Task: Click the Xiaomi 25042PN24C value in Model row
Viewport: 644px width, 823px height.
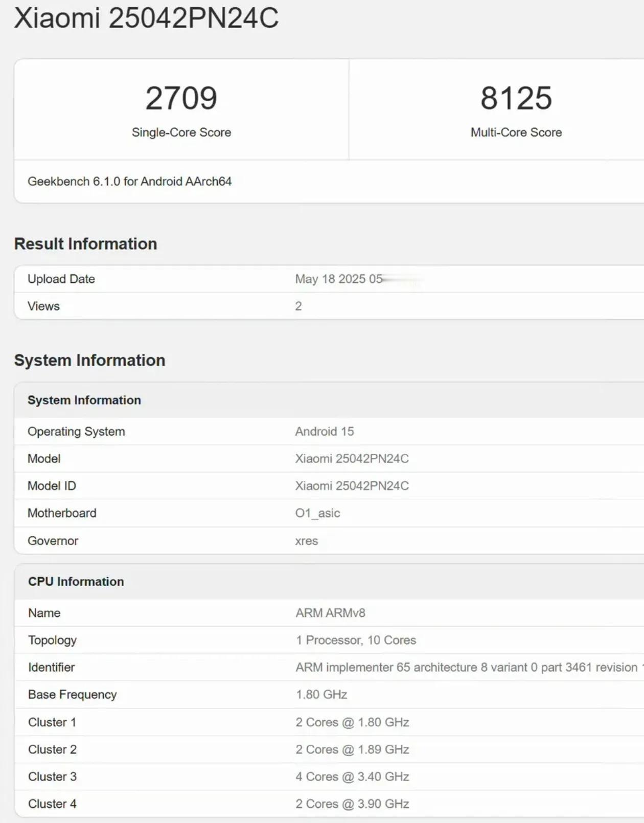Action: [352, 458]
